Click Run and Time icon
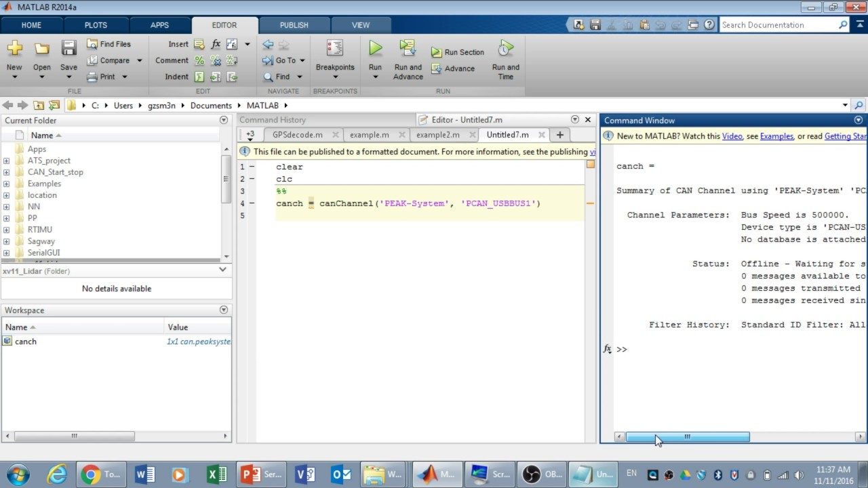 click(x=505, y=48)
